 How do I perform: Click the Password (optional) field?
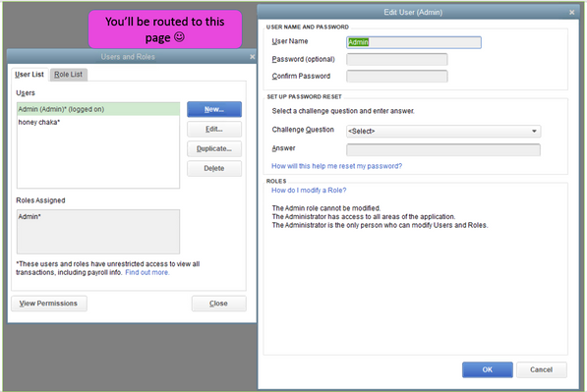pyautogui.click(x=397, y=59)
